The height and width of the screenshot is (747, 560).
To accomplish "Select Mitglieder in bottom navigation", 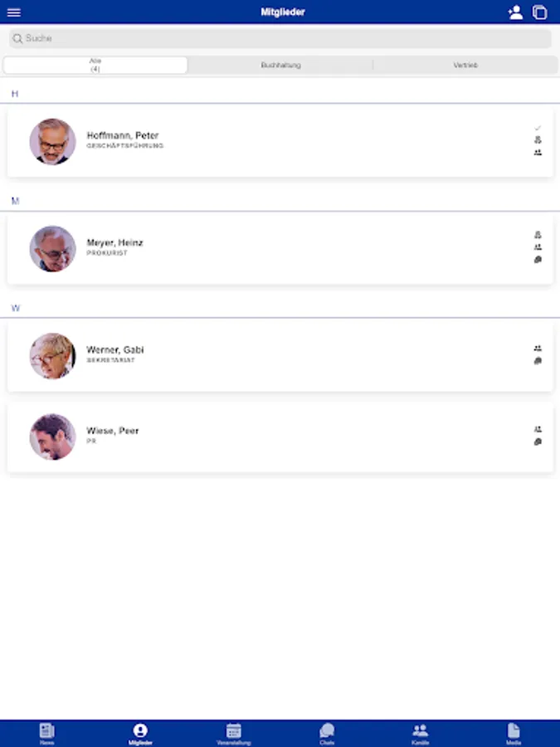I will tap(140, 734).
